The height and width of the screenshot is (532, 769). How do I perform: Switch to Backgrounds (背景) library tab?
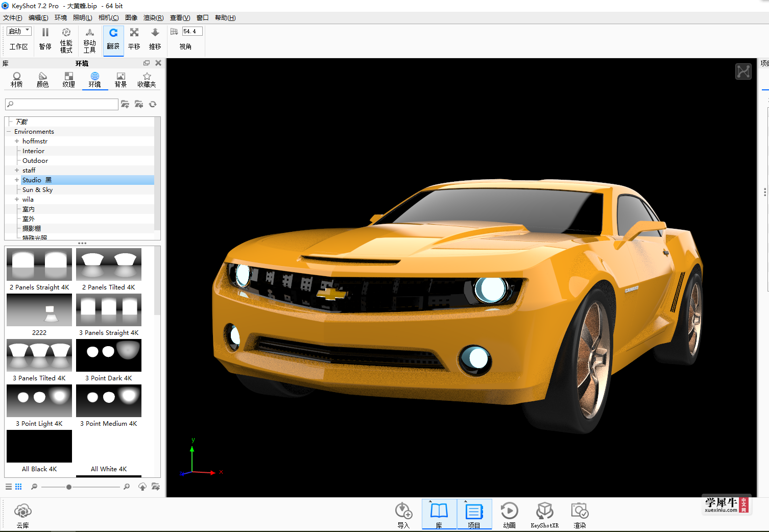click(121, 80)
